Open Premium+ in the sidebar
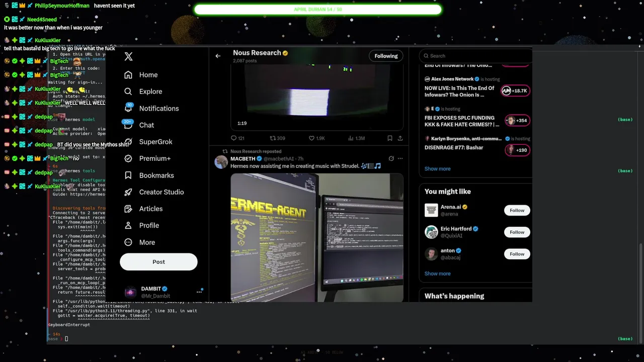 pyautogui.click(x=147, y=158)
